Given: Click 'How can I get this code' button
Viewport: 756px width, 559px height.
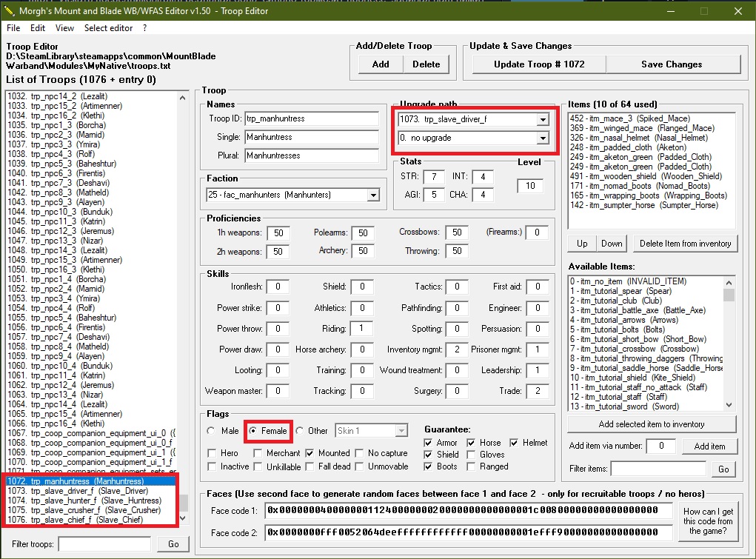Looking at the screenshot, I should click(x=707, y=521).
